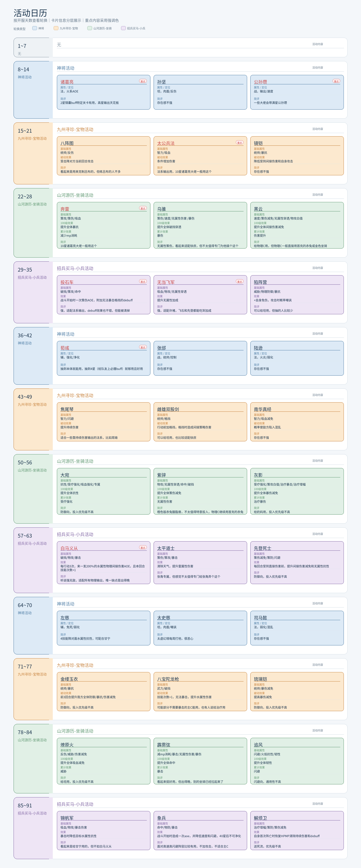Click the 重点 badge on 诸葛亮 card
361x868 pixels.
pos(143,81)
